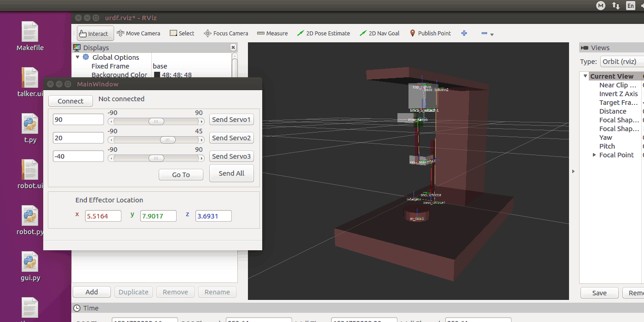Open the view Type dropdown
Screen dimensions: 644x322
click(621, 62)
